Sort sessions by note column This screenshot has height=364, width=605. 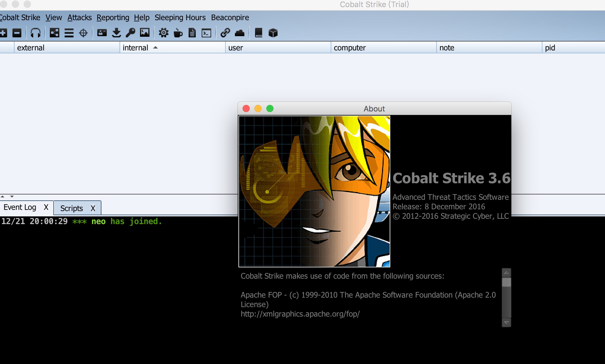coord(489,48)
